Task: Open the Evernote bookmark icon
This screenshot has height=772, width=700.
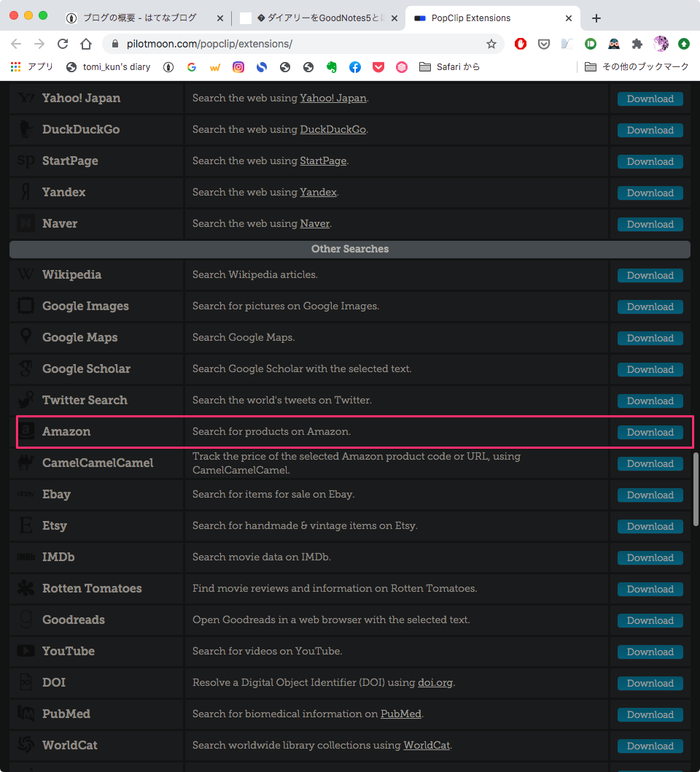Action: pos(332,67)
